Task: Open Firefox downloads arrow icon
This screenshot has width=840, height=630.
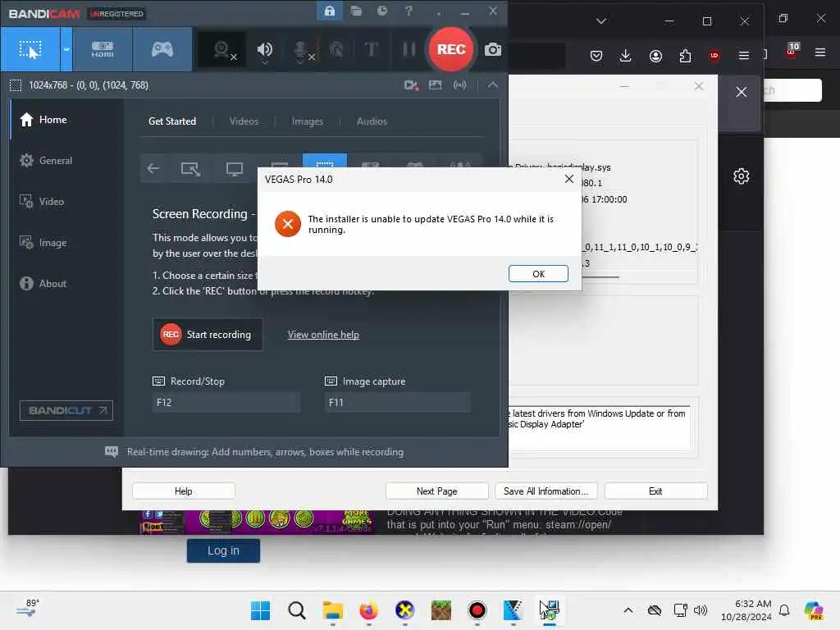Action: click(x=625, y=56)
